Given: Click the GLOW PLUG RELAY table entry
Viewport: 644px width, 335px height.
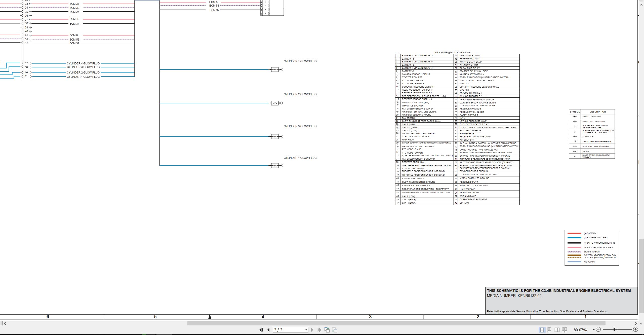Looking at the screenshot, I should [469, 68].
